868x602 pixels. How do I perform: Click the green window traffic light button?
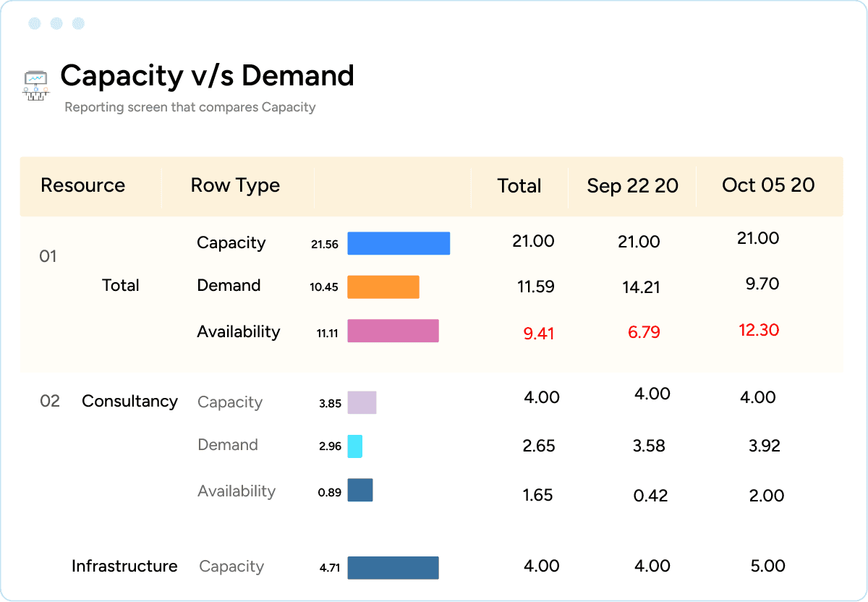coord(80,22)
